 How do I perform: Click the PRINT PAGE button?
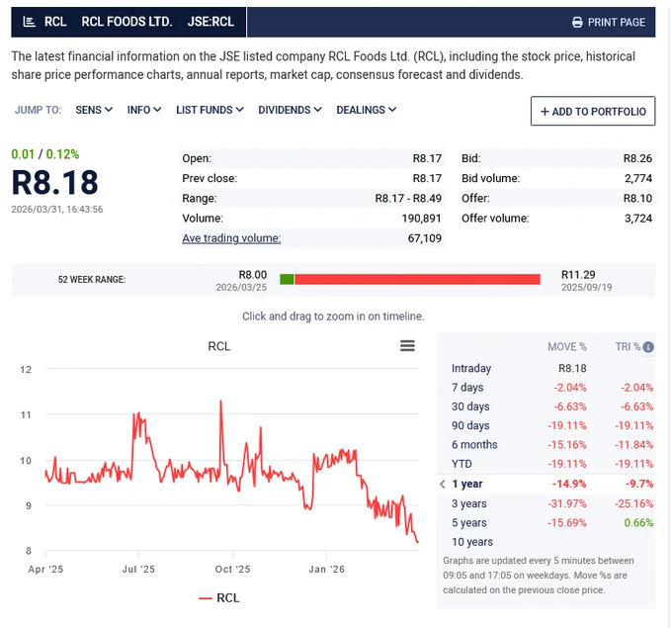coord(609,23)
